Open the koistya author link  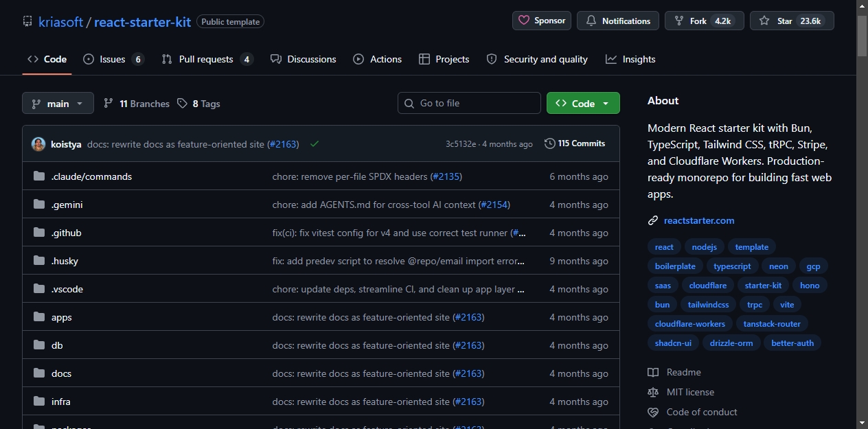pyautogui.click(x=66, y=144)
